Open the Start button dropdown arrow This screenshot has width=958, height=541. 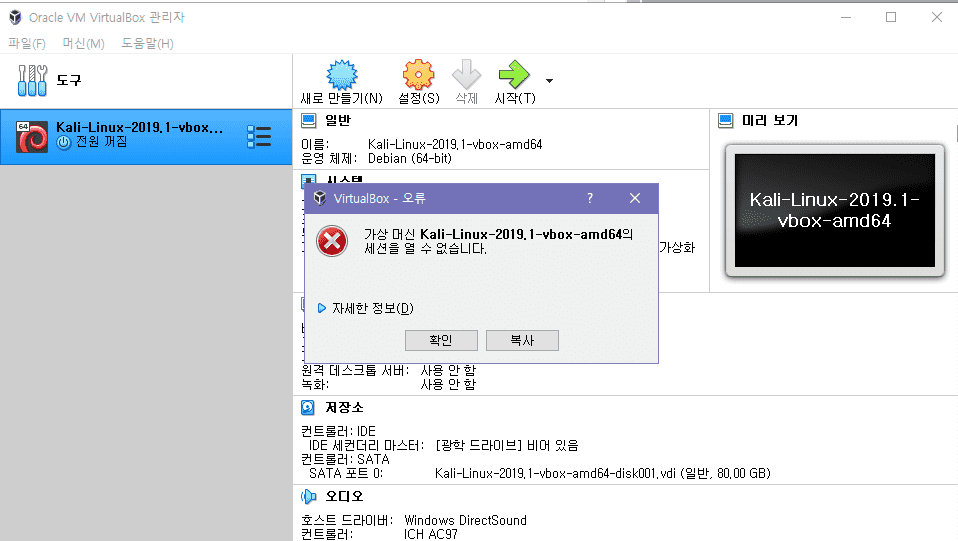coord(549,81)
